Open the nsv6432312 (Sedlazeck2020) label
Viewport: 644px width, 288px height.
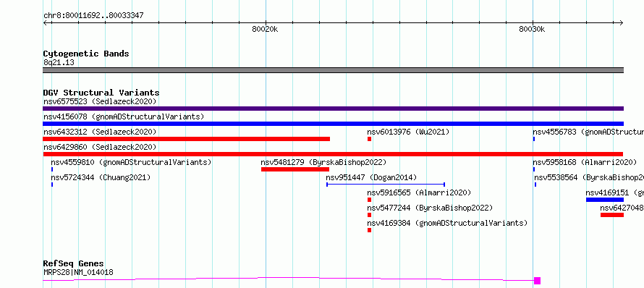coord(100,132)
